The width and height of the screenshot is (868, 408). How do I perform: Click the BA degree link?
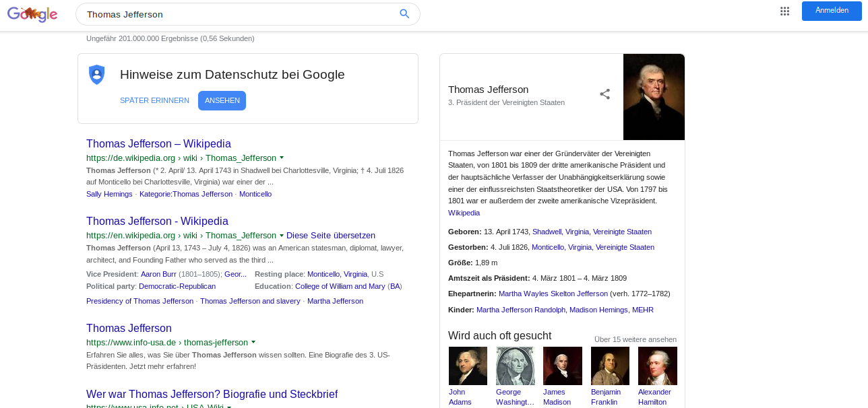tap(395, 286)
